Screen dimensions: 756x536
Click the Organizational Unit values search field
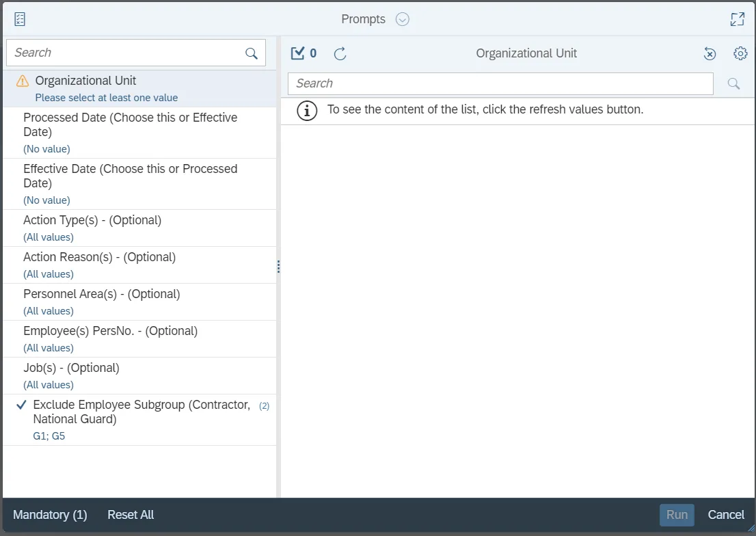[500, 83]
